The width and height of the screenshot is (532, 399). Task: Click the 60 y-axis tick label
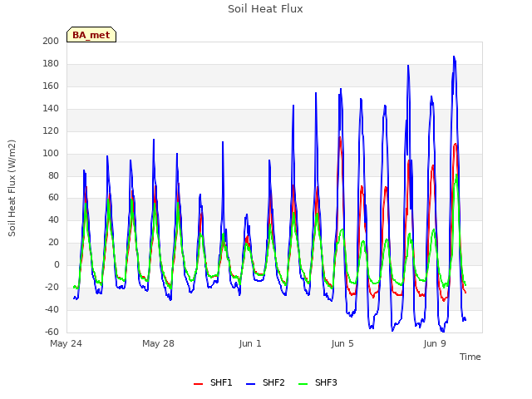point(53,198)
